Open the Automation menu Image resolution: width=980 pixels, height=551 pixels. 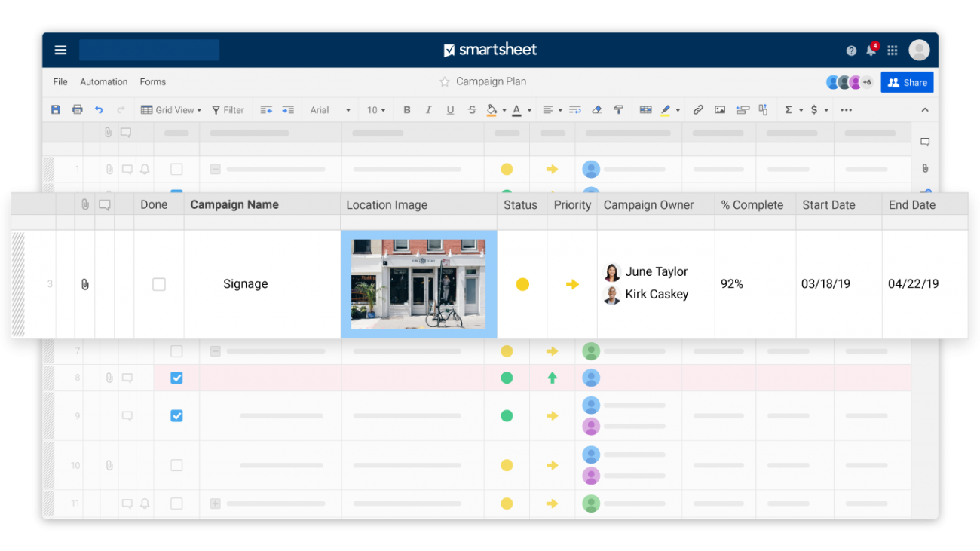(x=103, y=81)
